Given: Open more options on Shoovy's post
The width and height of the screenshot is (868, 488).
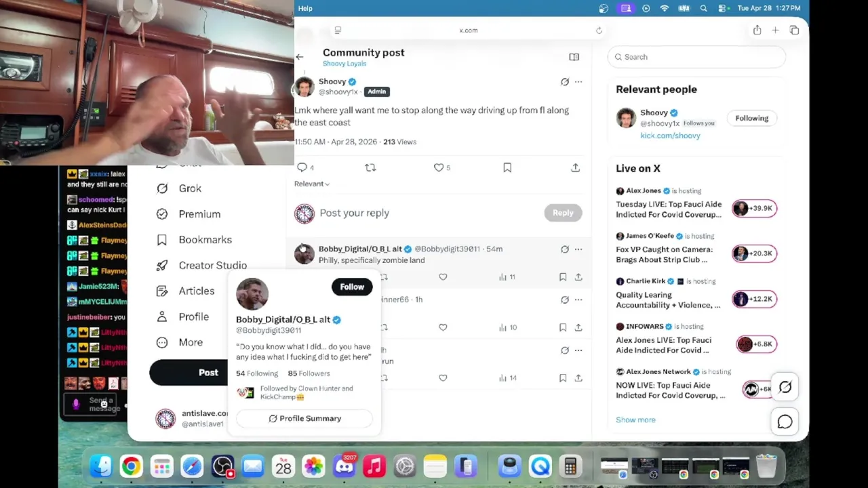Looking at the screenshot, I should (x=578, y=82).
